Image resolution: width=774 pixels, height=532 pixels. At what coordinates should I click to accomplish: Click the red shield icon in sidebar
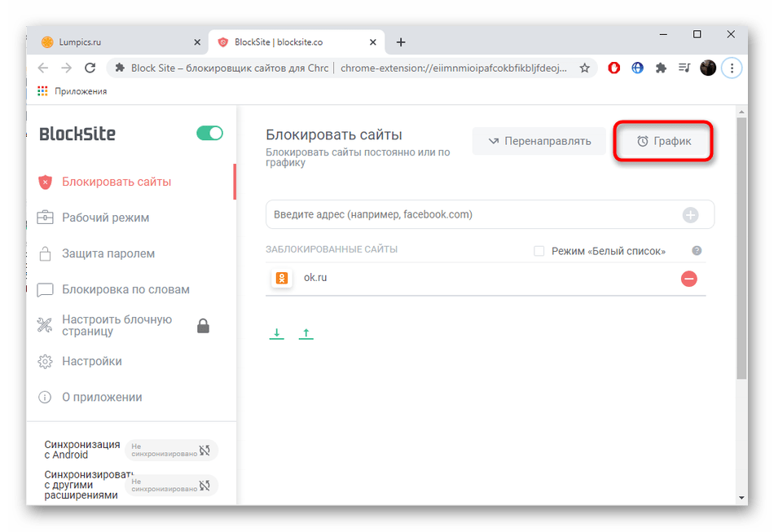45,182
